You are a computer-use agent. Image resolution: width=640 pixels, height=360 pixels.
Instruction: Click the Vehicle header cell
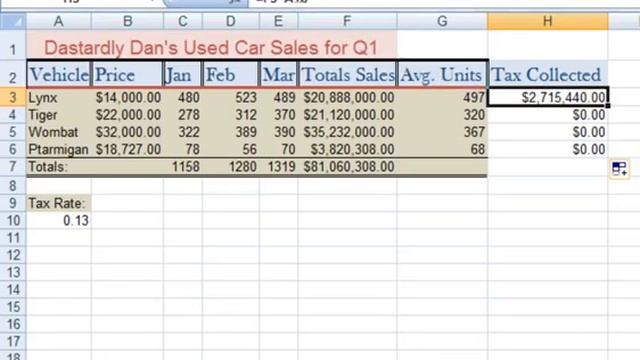(x=59, y=74)
